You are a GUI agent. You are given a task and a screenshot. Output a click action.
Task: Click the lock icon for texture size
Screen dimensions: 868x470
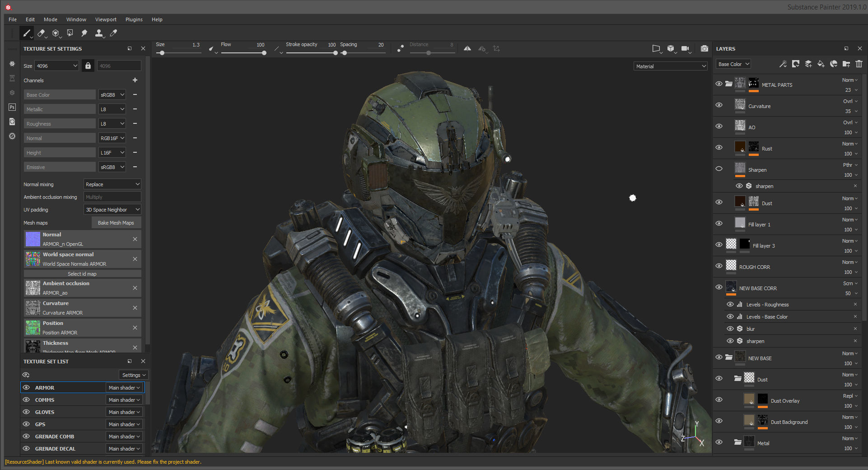[88, 66]
